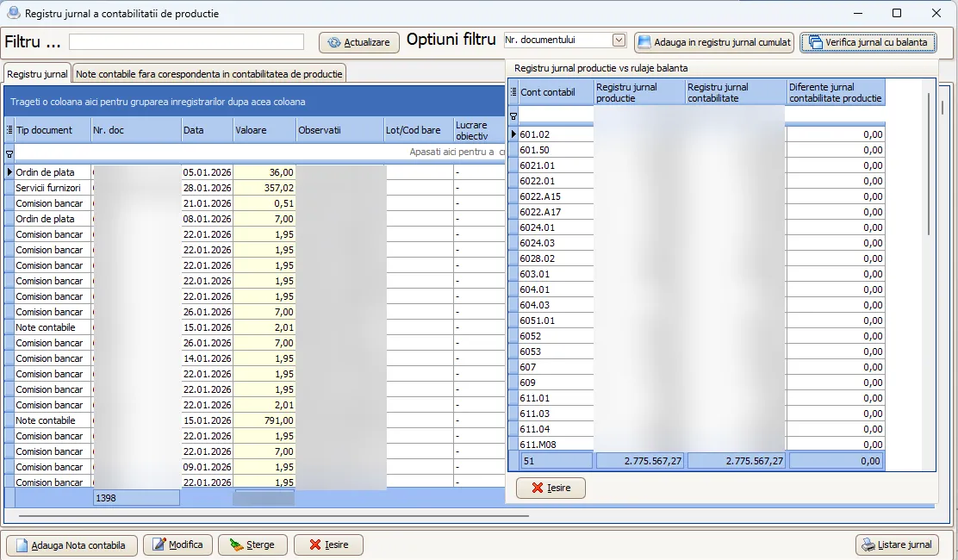
Task: Open the Nr. documentului filter dropdown
Action: (x=619, y=40)
